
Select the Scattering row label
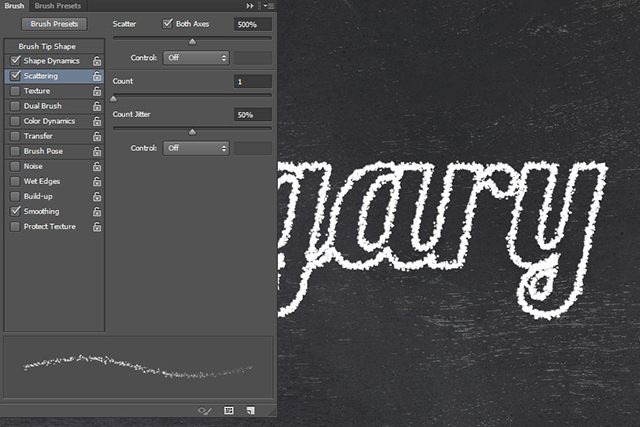41,76
